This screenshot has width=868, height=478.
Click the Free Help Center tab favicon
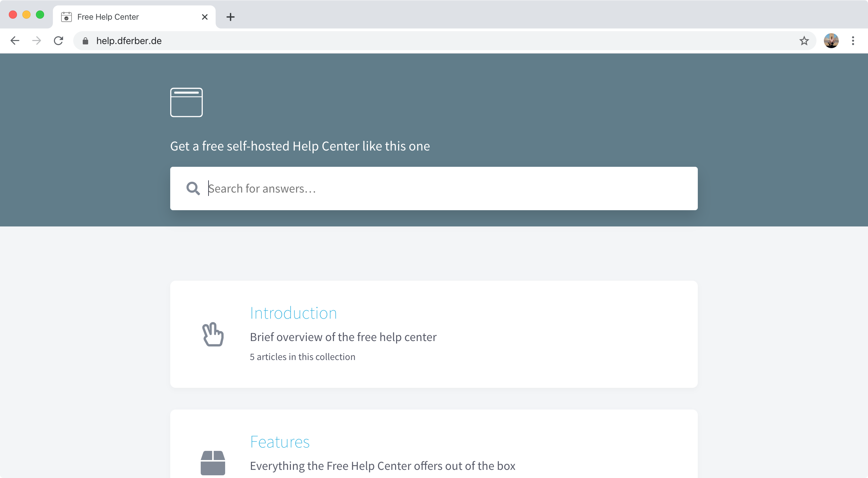pyautogui.click(x=66, y=17)
